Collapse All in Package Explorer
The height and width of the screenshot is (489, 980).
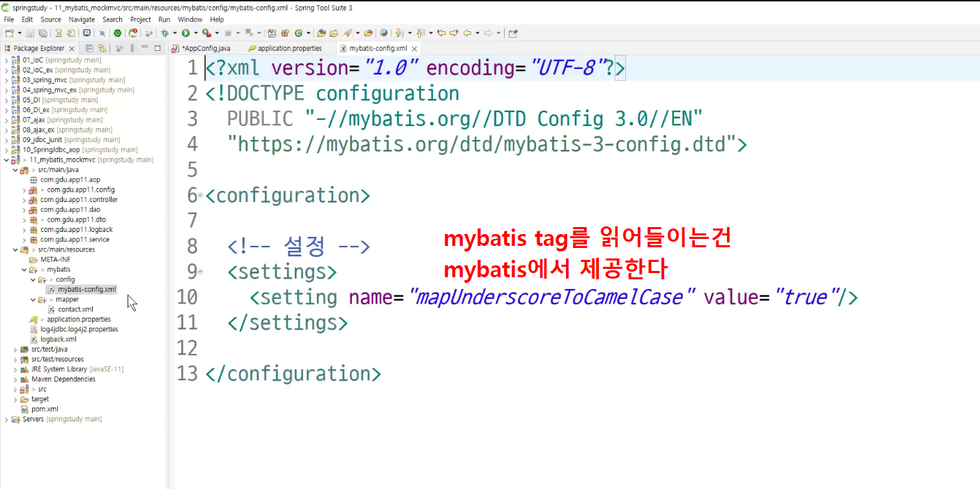pos(89,48)
